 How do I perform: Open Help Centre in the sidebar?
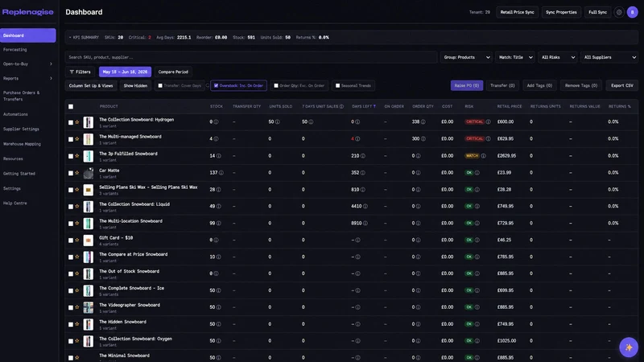tap(15, 204)
